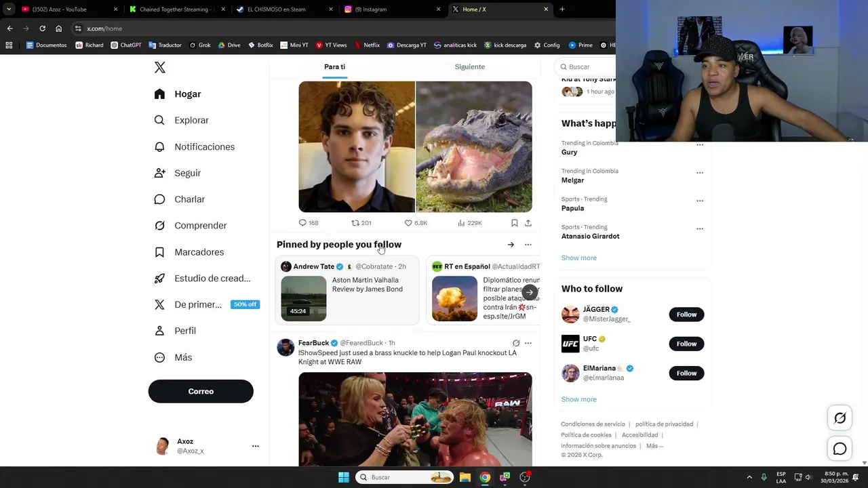Screen dimensions: 868x488
Task: Open options for Melgar trend
Action: pyautogui.click(x=700, y=173)
